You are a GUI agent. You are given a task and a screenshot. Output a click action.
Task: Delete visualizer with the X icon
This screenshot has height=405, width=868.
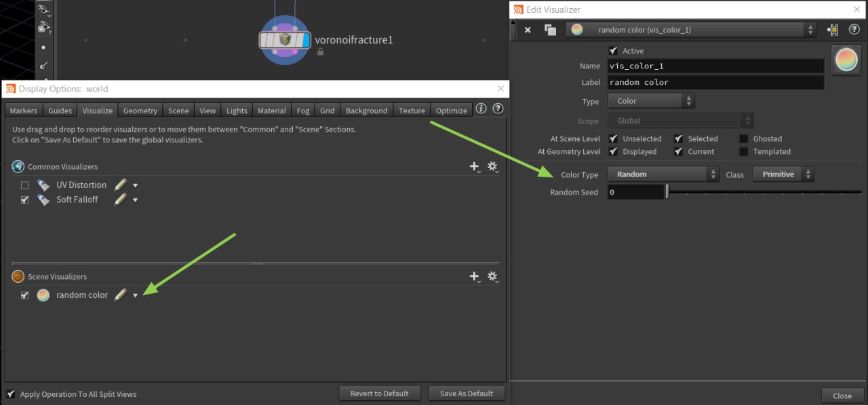click(528, 30)
